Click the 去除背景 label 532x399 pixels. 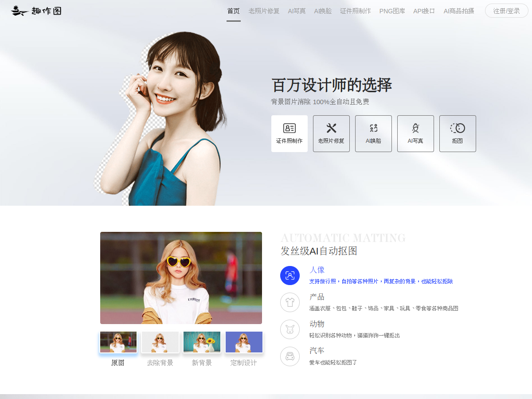160,363
